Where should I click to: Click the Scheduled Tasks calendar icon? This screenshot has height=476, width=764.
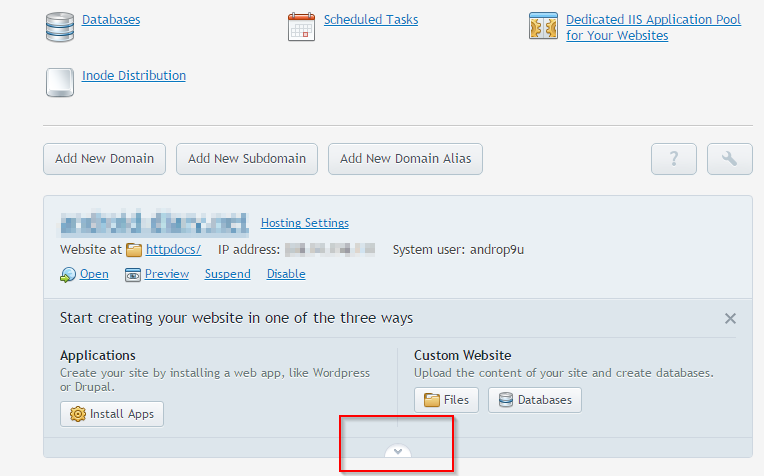[301, 26]
